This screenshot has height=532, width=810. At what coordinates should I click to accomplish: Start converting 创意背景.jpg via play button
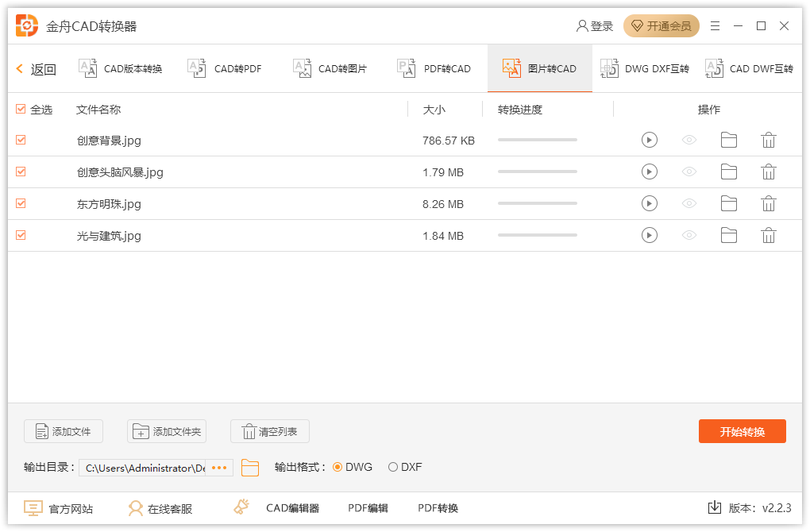[x=650, y=140]
